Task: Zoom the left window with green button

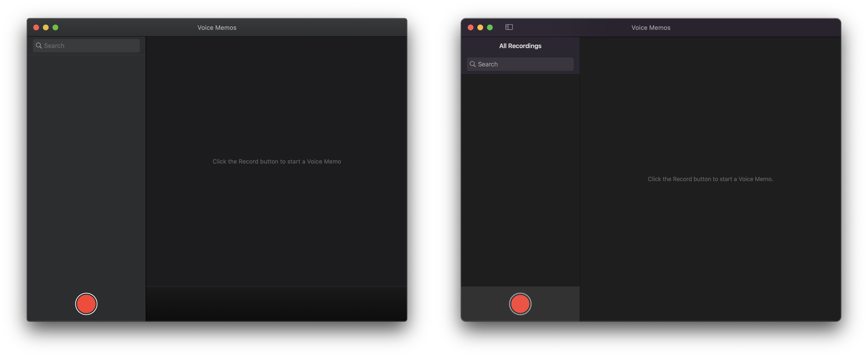Action: coord(56,27)
